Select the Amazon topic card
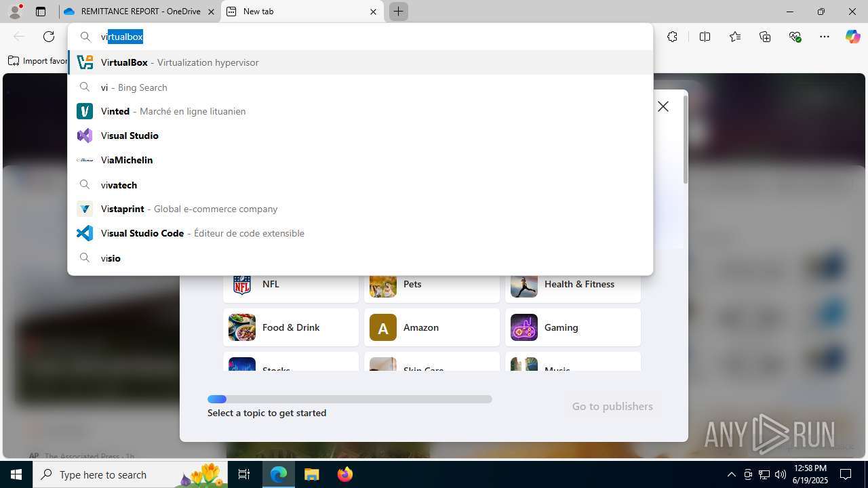Screen dimensions: 868x488 click(432, 327)
